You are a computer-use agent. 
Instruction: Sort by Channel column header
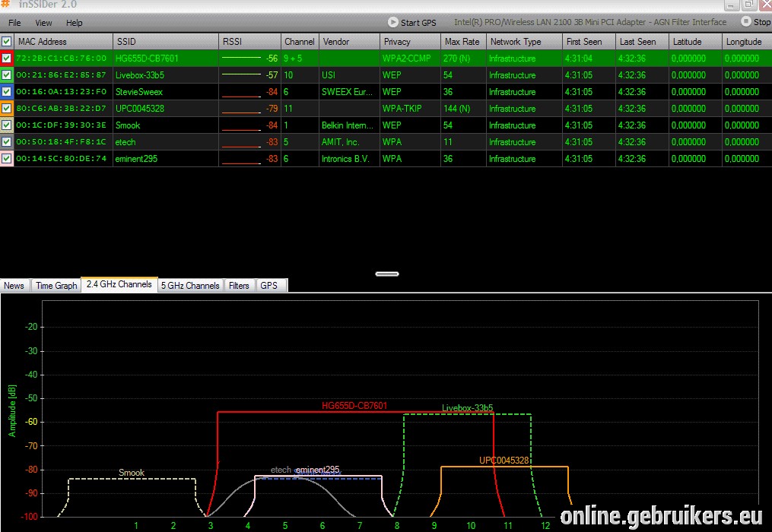(300, 41)
